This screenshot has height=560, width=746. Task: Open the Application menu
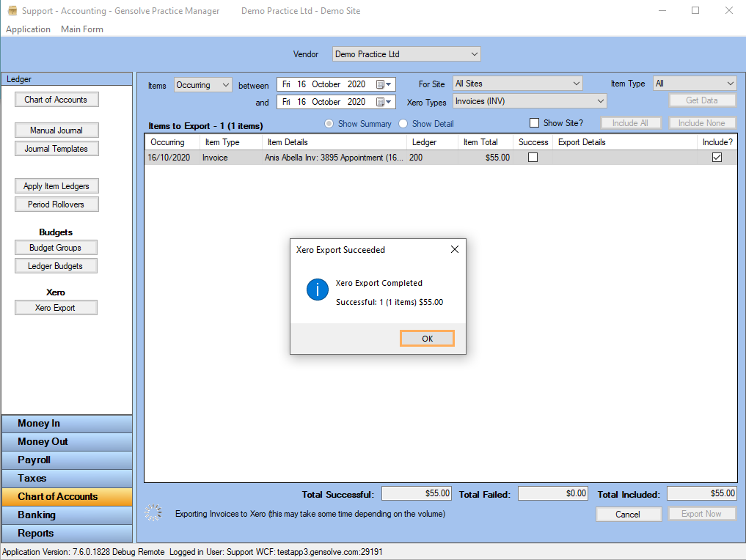pos(28,29)
